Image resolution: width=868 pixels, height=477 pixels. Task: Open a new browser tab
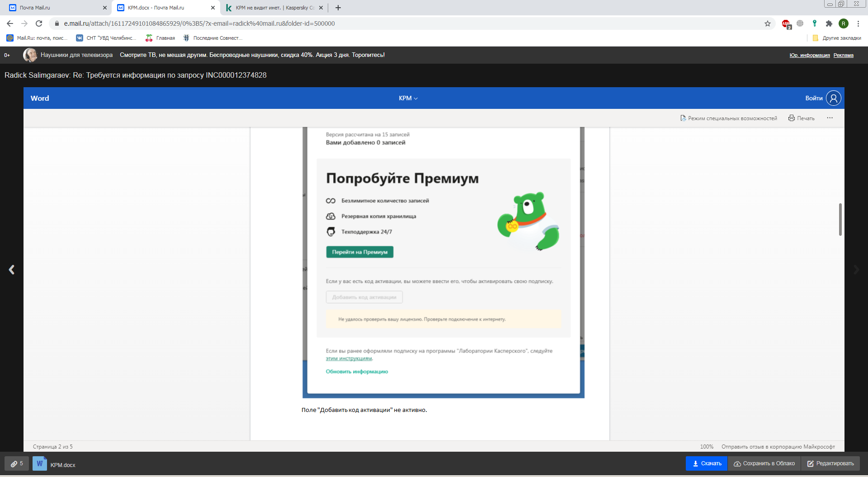[338, 8]
